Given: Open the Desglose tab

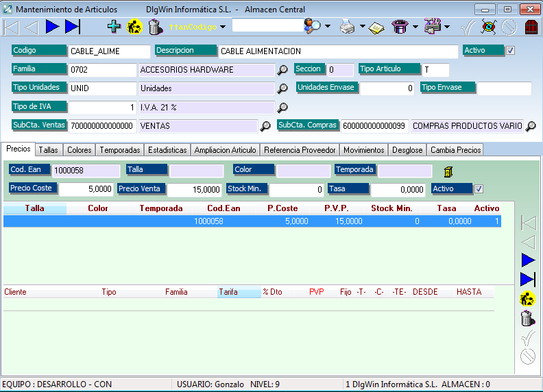Looking at the screenshot, I should tap(407, 150).
